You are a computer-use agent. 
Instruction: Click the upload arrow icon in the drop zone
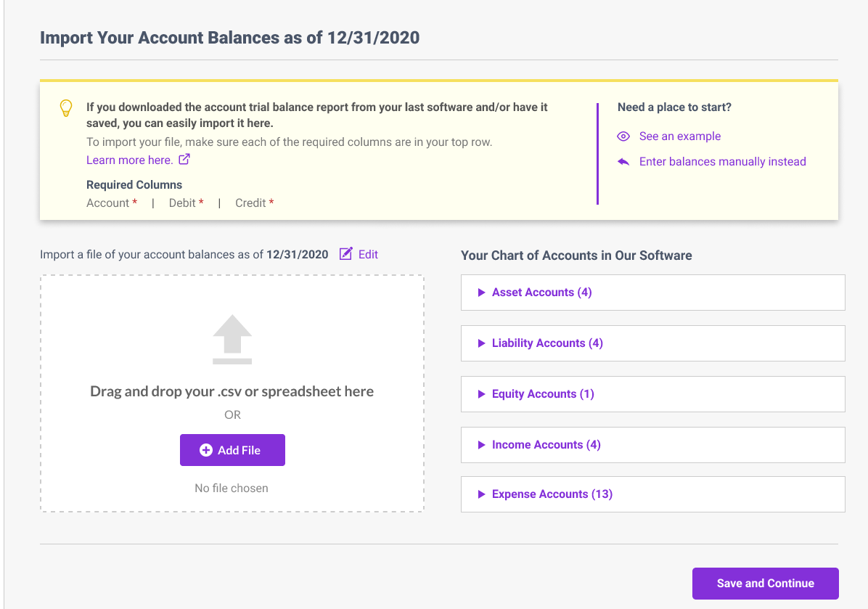point(232,340)
